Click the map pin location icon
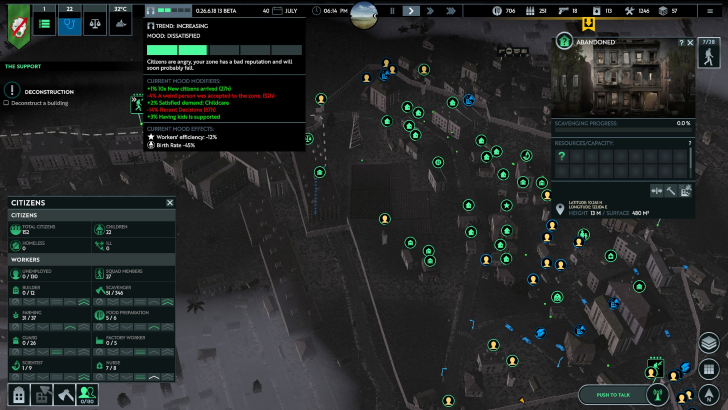The width and height of the screenshot is (728, 410). 560,209
